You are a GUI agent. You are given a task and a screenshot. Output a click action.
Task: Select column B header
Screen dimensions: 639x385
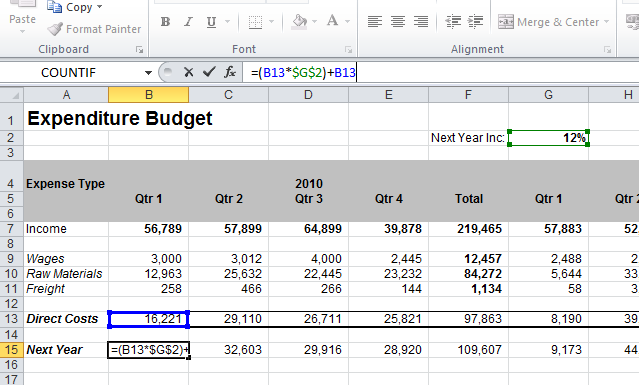[148, 95]
